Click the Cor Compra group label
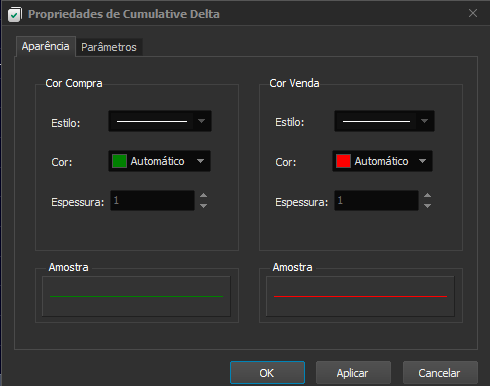 [x=74, y=83]
